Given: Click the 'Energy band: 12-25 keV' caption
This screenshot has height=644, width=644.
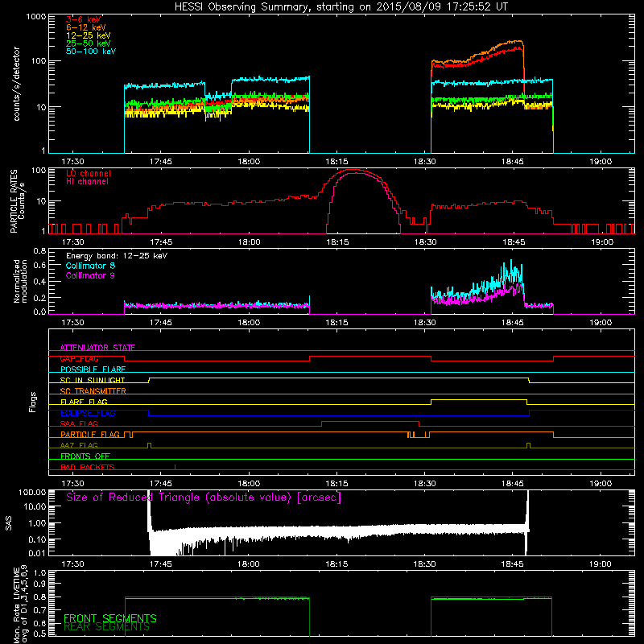Looking at the screenshot, I should (117, 256).
